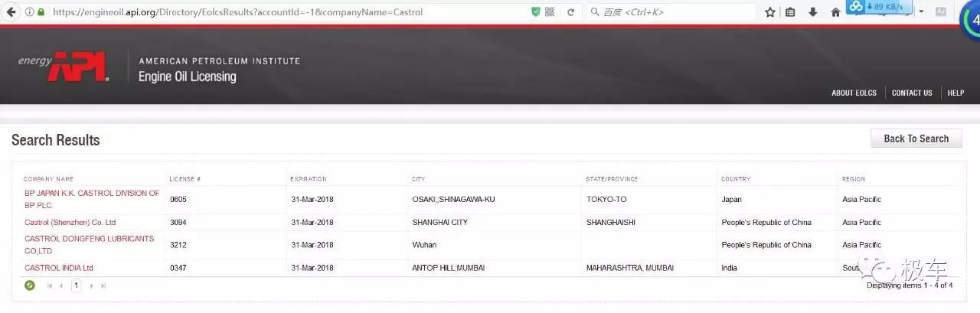This screenshot has height=313, width=980.
Task: Open CONTACT US menu item
Action: click(912, 93)
